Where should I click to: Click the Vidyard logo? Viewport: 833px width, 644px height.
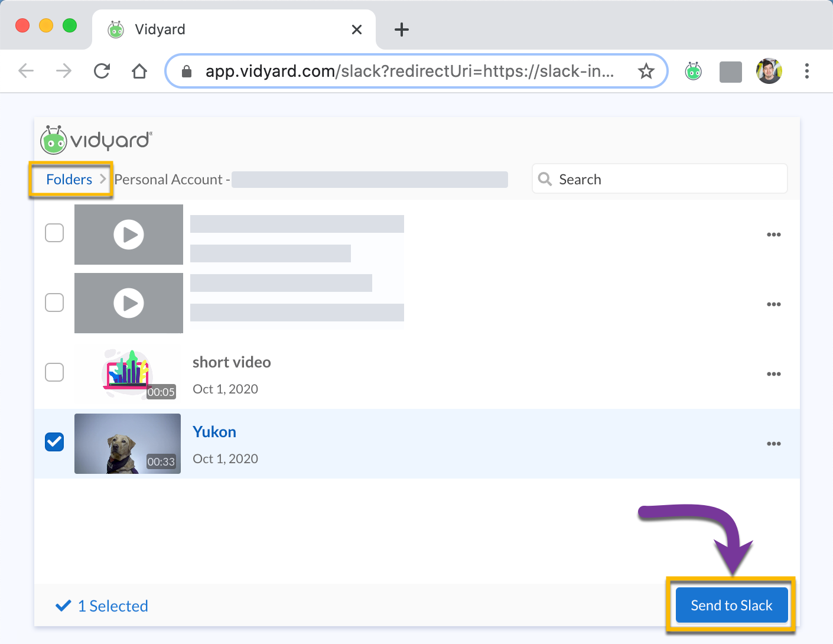(96, 140)
